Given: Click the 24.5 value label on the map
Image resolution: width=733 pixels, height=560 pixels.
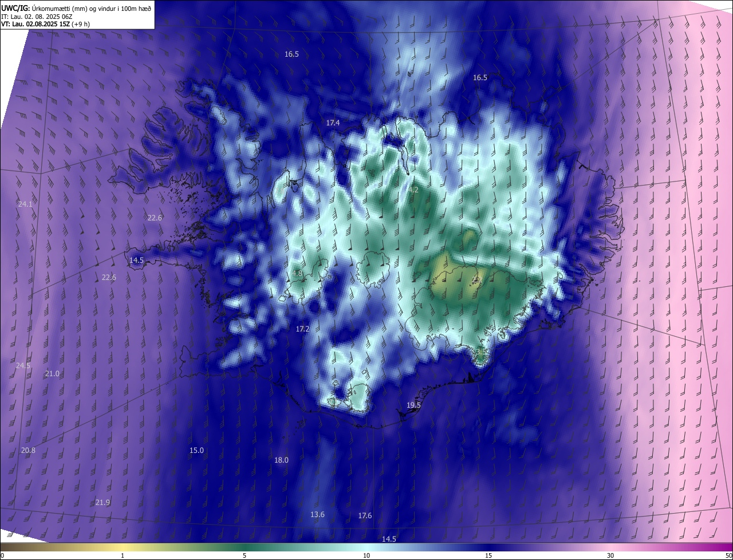Looking at the screenshot, I should [x=23, y=366].
